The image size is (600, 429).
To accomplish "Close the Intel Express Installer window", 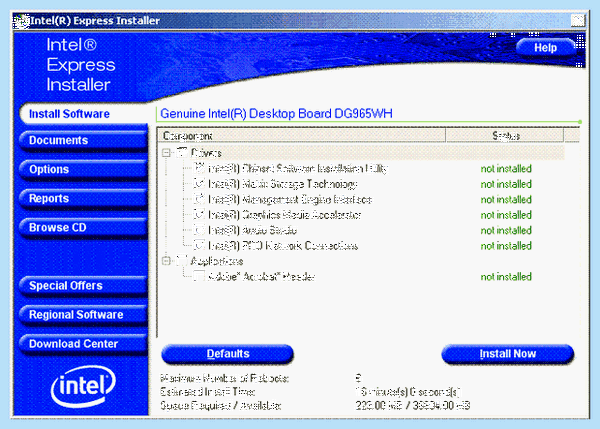I will tap(578, 21).
